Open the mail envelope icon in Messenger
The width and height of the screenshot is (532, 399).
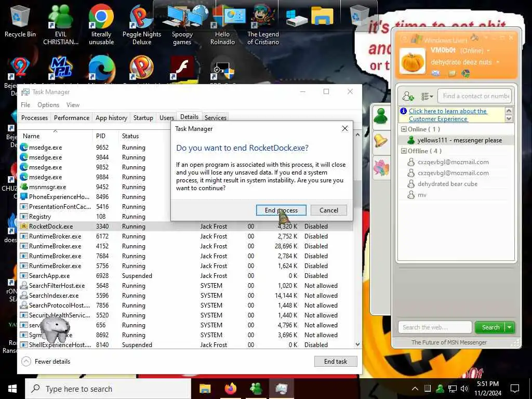(x=436, y=73)
